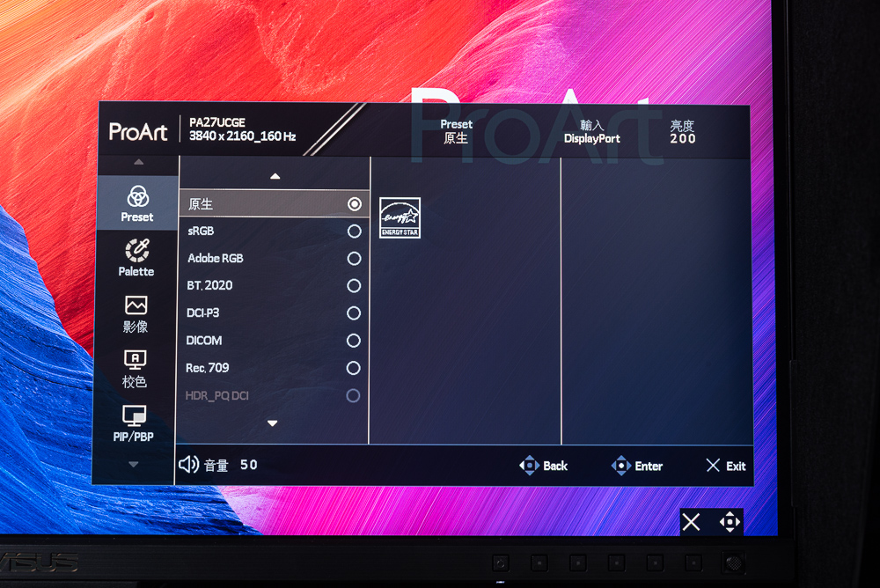Choose the DCI-P3 preset label
880x588 pixels.
point(202,312)
